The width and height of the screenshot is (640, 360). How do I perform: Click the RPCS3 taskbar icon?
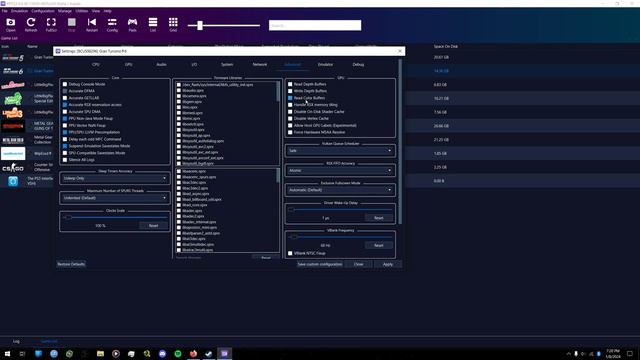coord(224,353)
